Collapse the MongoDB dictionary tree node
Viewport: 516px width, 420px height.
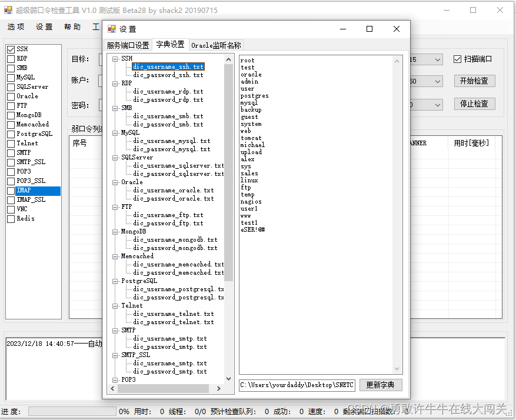coord(114,231)
